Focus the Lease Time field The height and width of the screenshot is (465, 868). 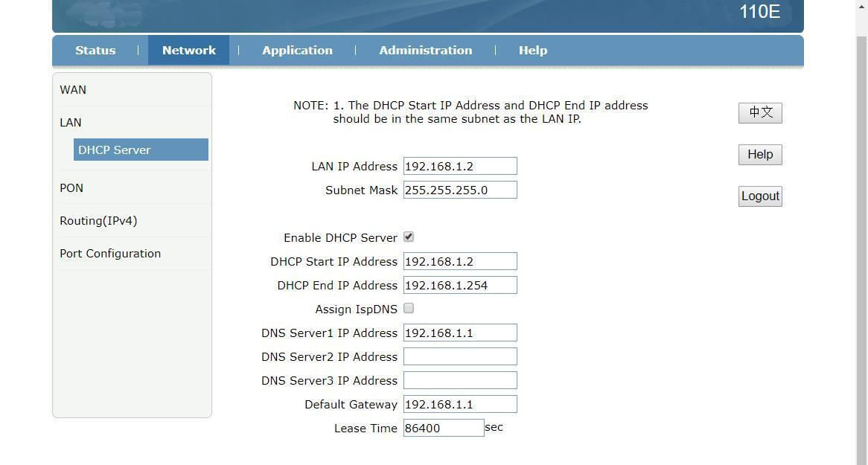coord(444,428)
